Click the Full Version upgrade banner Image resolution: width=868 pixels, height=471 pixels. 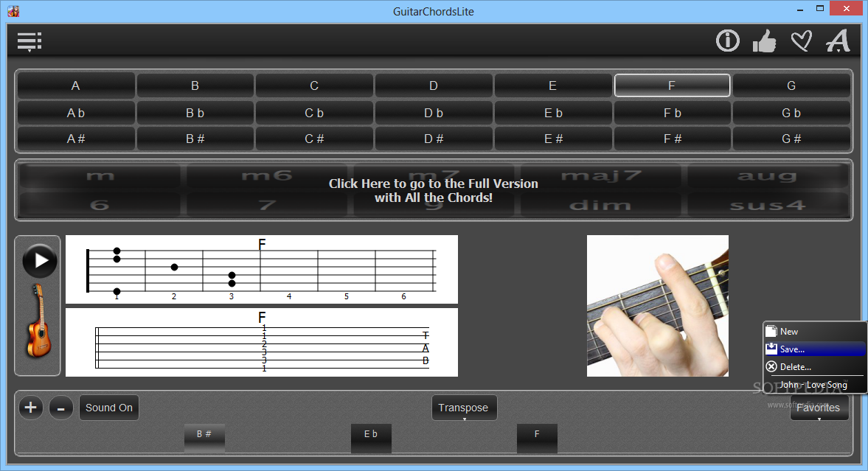(434, 190)
